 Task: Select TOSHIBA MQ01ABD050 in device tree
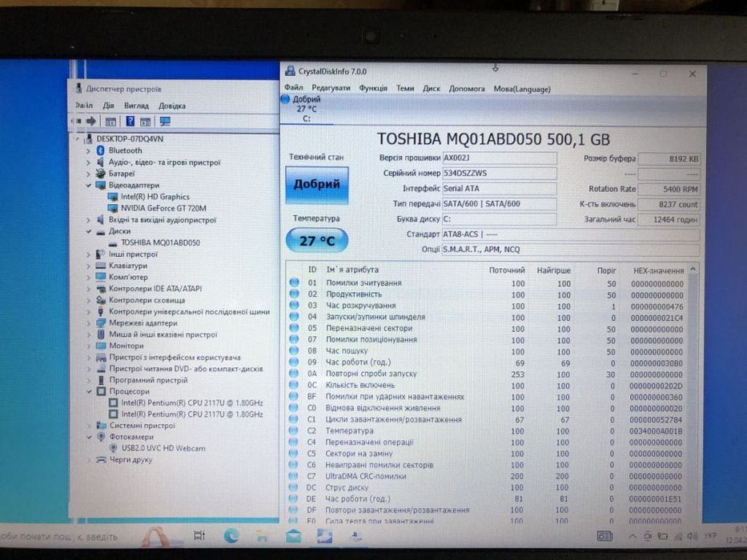click(161, 242)
